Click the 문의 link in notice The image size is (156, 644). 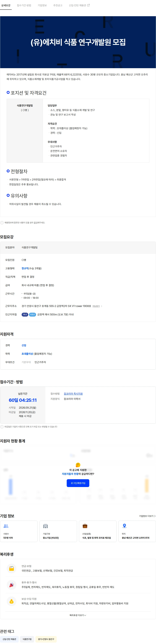[36, 223]
